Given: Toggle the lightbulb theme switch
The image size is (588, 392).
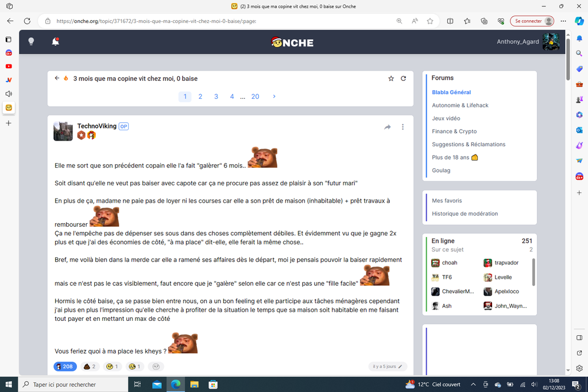Looking at the screenshot, I should 31,41.
